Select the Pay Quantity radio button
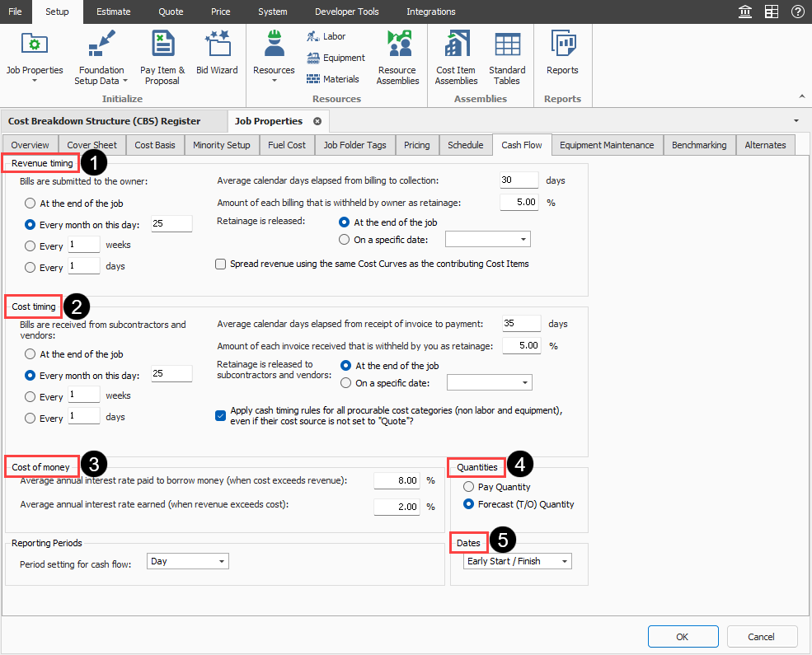 click(x=469, y=487)
